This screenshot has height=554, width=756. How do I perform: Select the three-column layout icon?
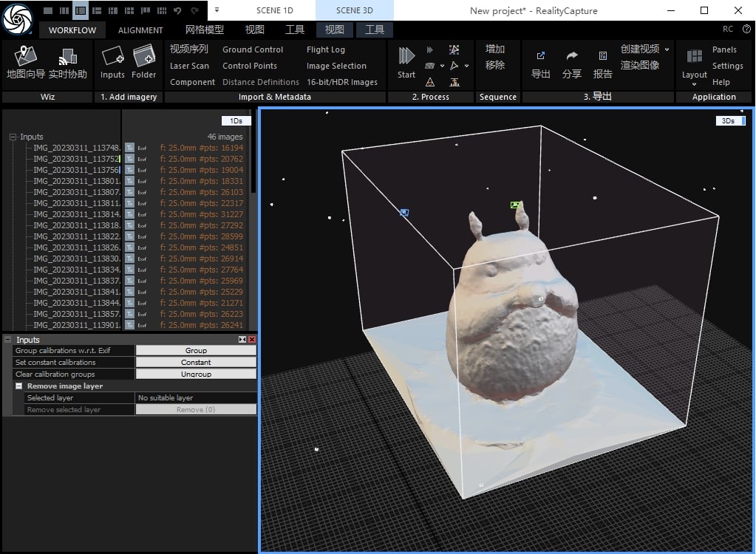(64, 10)
